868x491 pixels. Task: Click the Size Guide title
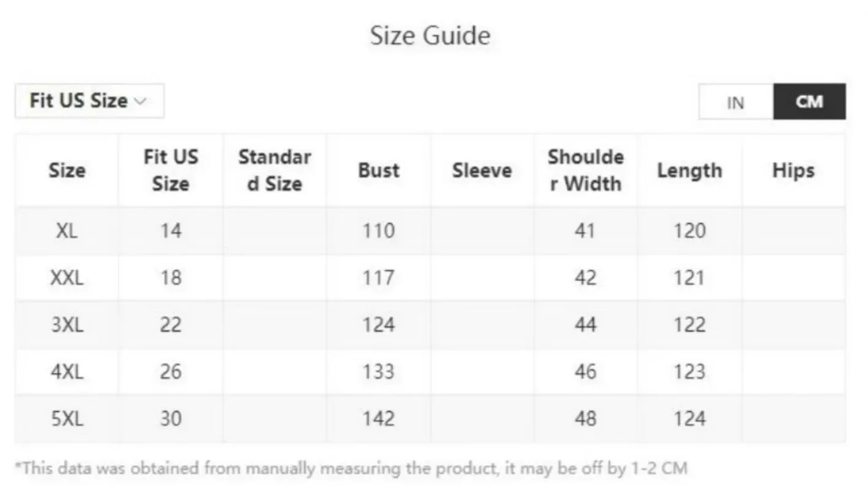pos(430,36)
